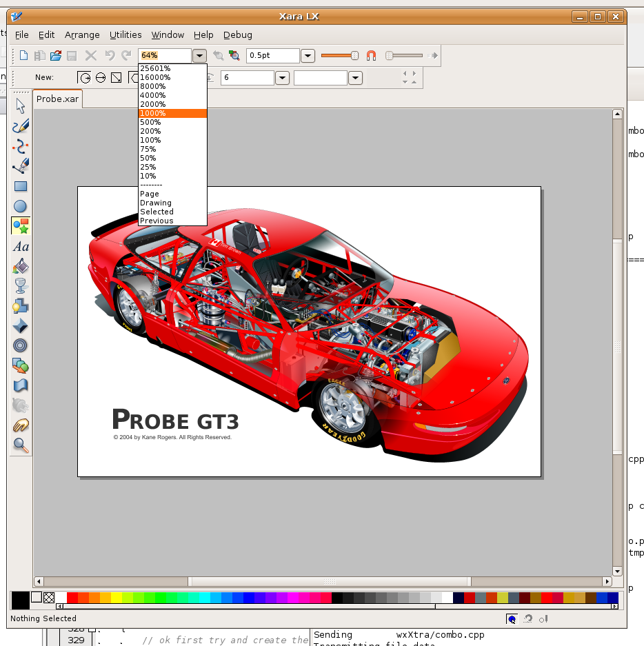Screen dimensions: 644x646
Task: Click the canvas scroll-left arrow button
Action: tap(39, 581)
